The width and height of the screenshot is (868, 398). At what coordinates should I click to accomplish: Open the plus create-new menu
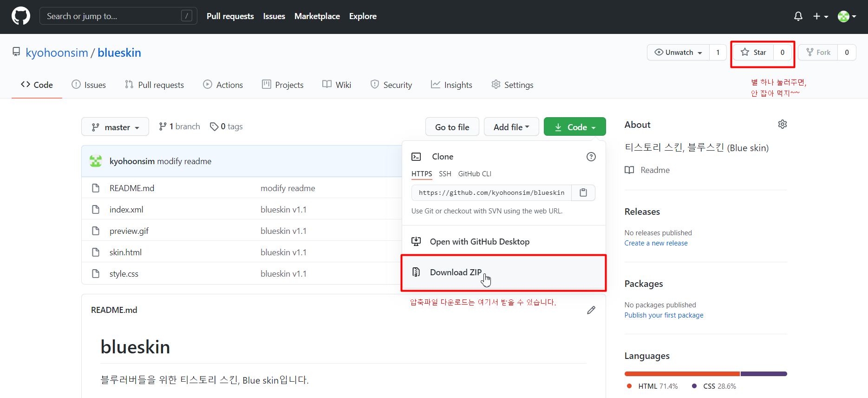(x=821, y=16)
